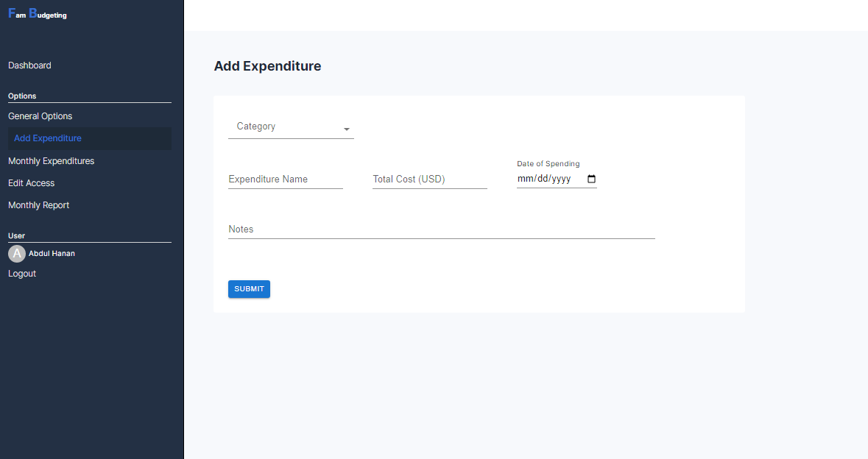The image size is (868, 459).
Task: Click the user avatar circle with letter A
Action: tap(17, 254)
